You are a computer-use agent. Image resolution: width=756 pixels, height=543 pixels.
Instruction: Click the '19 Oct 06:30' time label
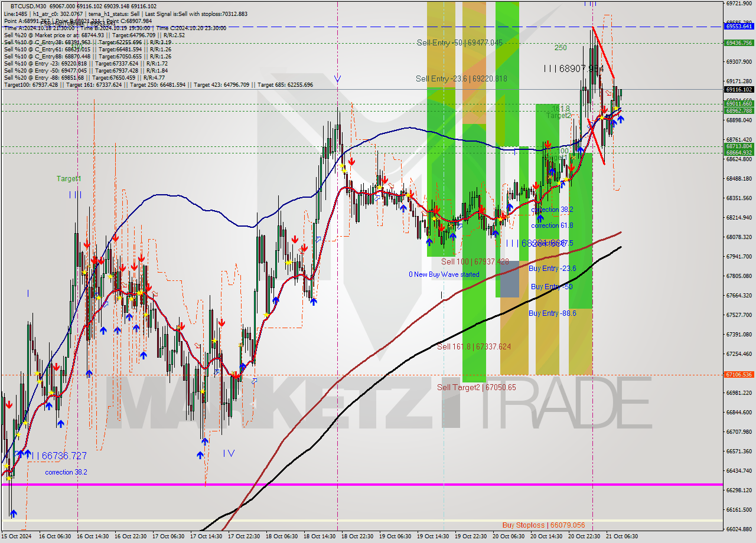coord(395,537)
